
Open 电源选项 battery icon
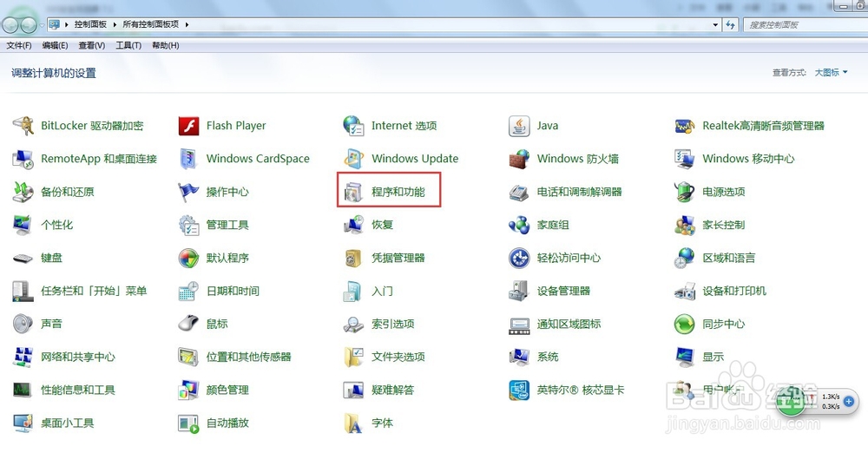click(x=685, y=192)
